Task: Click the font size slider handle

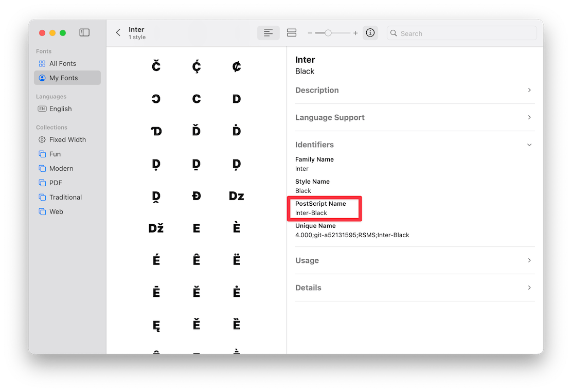Action: [328, 33]
